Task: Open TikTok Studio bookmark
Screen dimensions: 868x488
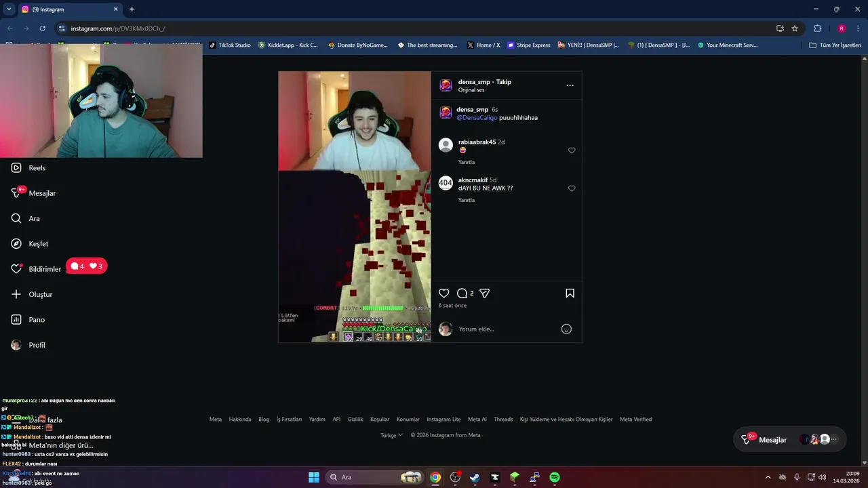Action: pyautogui.click(x=230, y=45)
